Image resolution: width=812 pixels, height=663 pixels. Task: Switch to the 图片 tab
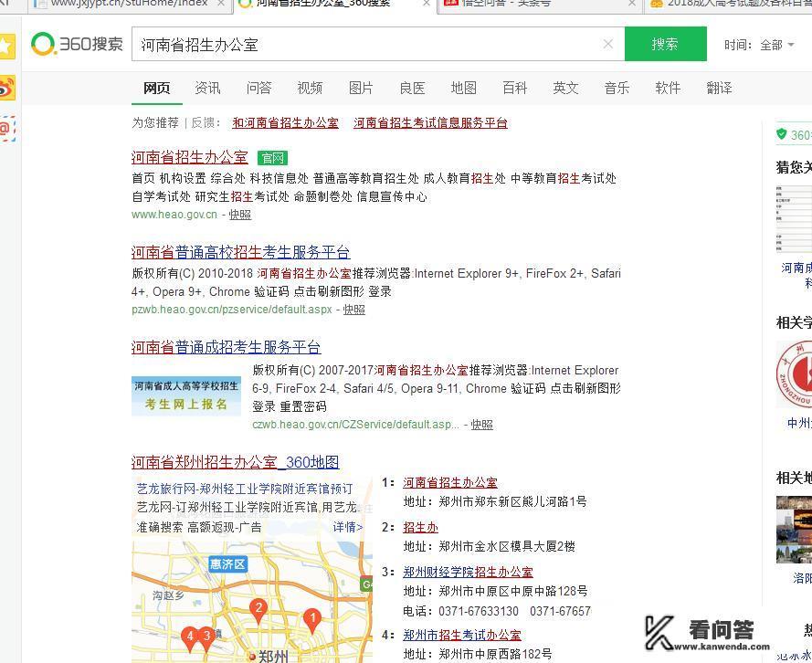361,88
